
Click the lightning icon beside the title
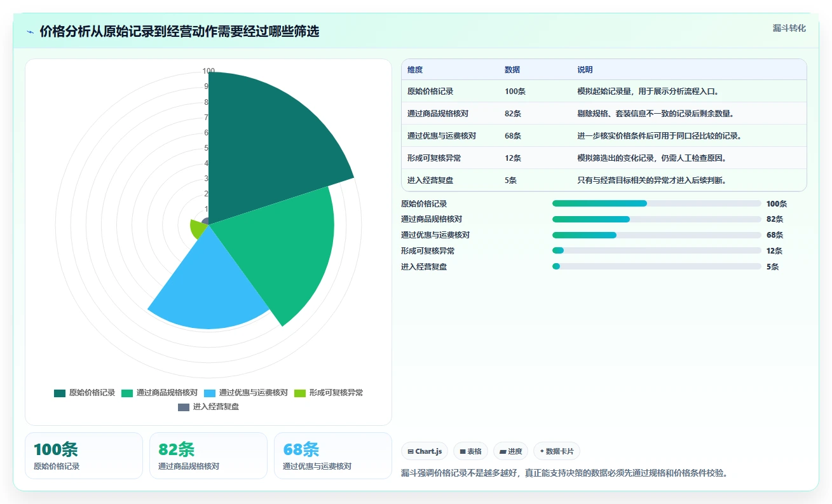click(x=30, y=32)
